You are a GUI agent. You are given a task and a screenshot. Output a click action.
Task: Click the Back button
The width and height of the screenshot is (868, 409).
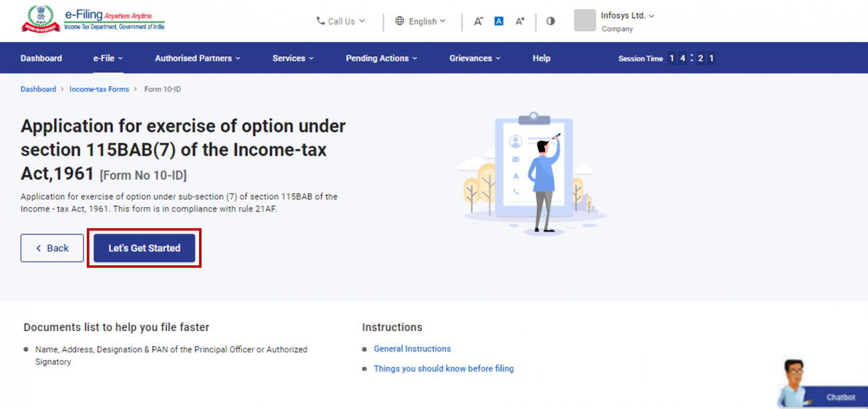[x=52, y=248]
